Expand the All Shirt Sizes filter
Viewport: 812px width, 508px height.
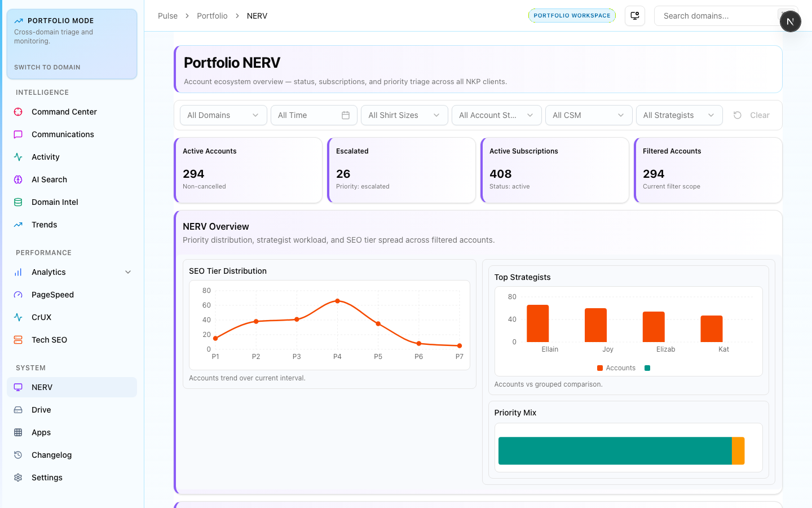tap(404, 115)
